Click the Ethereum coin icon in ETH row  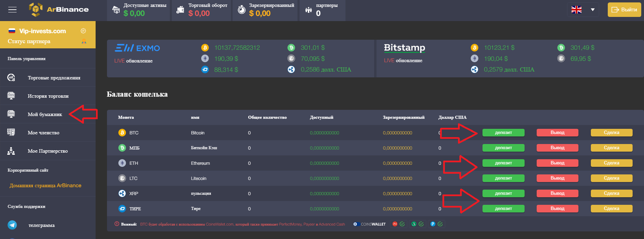tap(122, 163)
